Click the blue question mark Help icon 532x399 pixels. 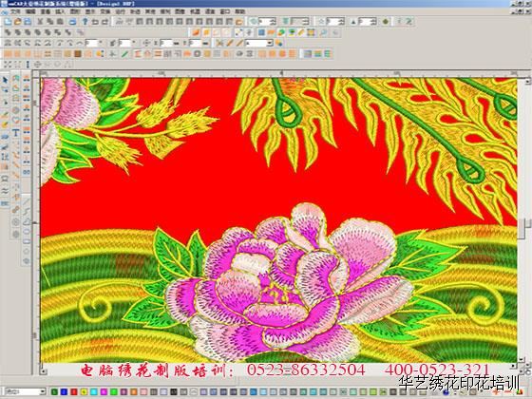[85, 22]
